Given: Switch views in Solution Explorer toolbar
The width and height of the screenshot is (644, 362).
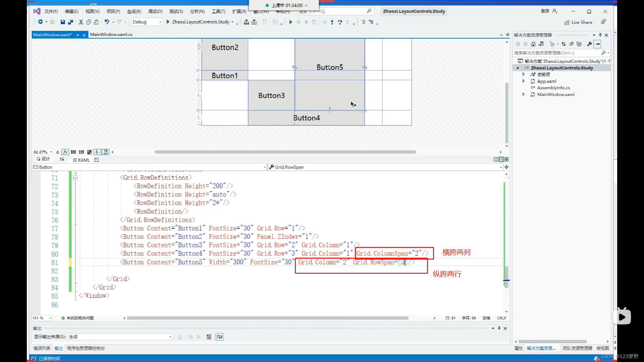Looking at the screenshot, I should [x=541, y=44].
